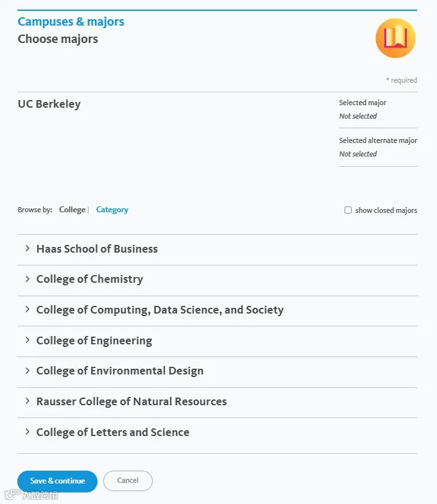Open College of Engineering section title

click(x=94, y=340)
